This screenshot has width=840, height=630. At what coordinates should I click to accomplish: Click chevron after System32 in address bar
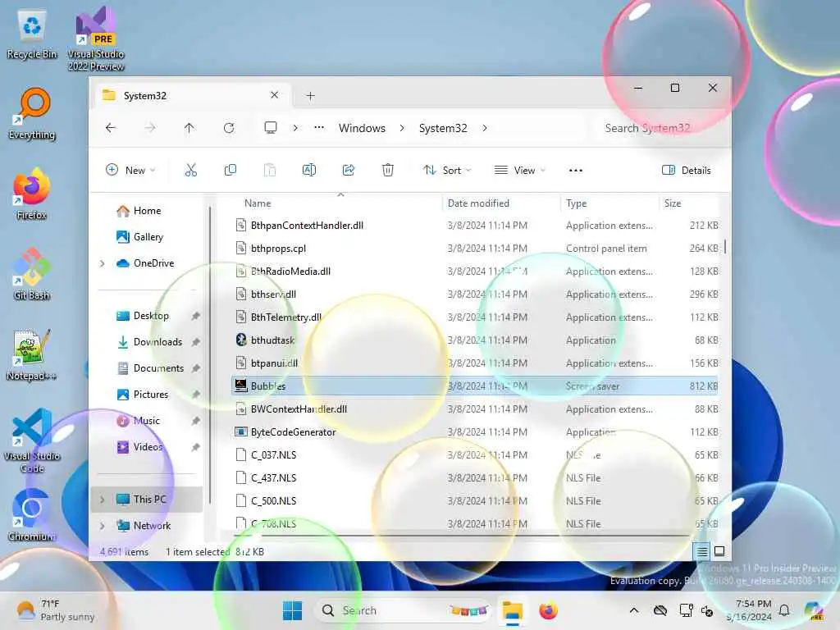[x=485, y=128]
